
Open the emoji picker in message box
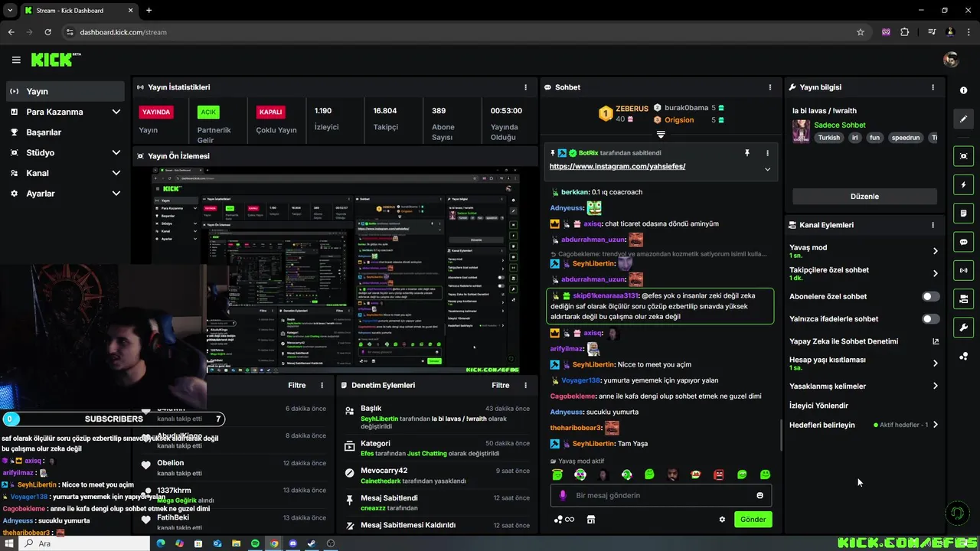pos(759,495)
